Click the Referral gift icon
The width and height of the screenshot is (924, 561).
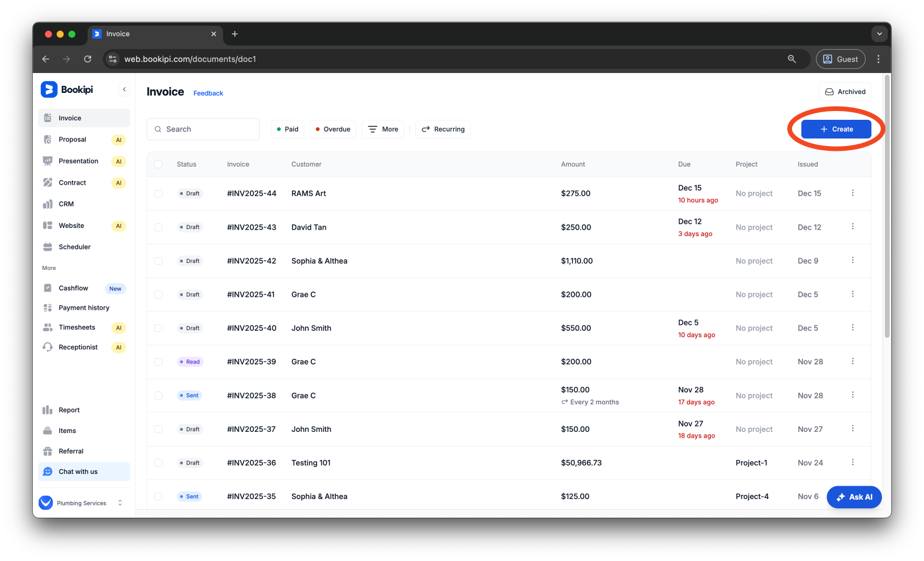point(48,451)
